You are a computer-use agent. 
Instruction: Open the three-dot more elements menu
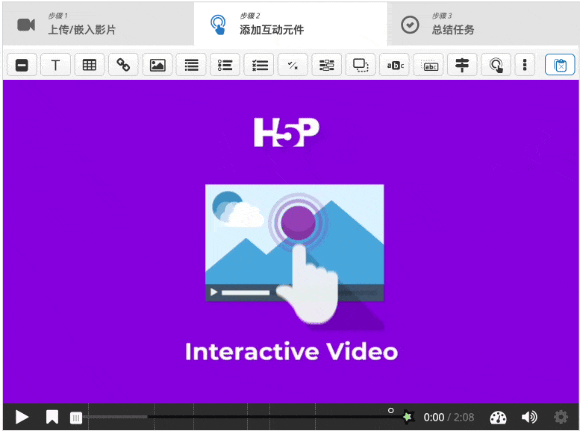coord(525,65)
